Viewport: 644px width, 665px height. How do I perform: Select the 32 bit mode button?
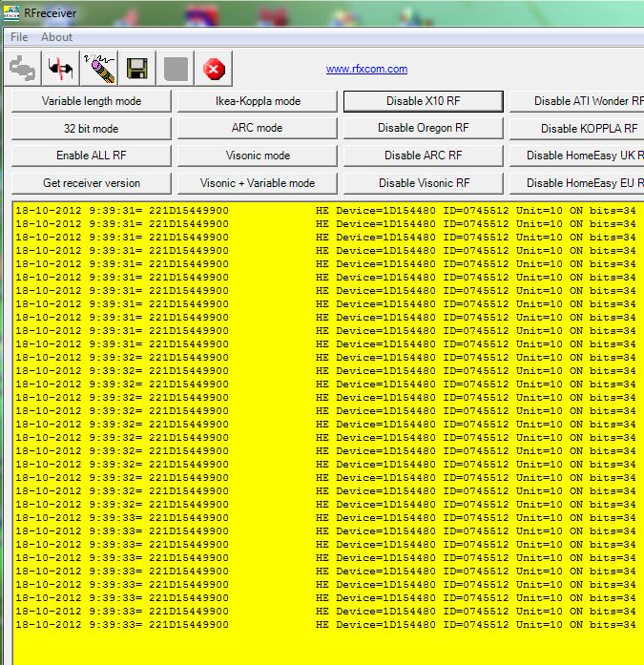[92, 128]
